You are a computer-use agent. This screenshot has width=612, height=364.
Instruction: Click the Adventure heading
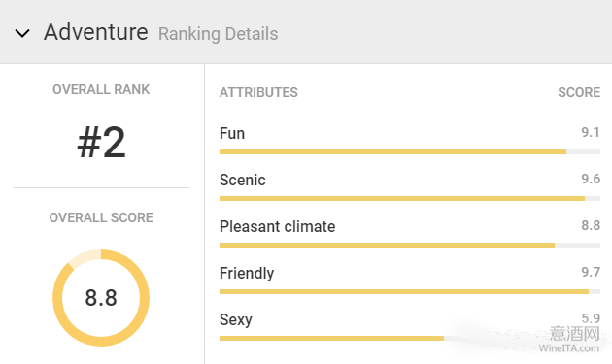96,32
